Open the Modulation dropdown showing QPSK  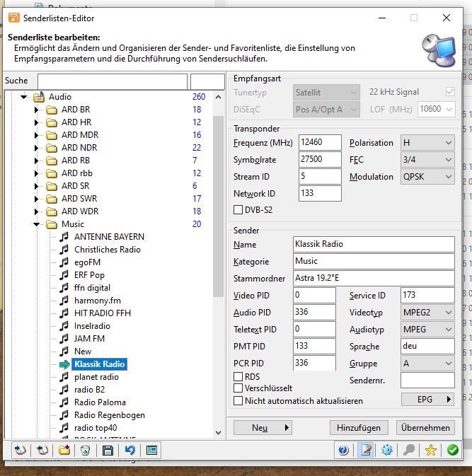pyautogui.click(x=427, y=177)
